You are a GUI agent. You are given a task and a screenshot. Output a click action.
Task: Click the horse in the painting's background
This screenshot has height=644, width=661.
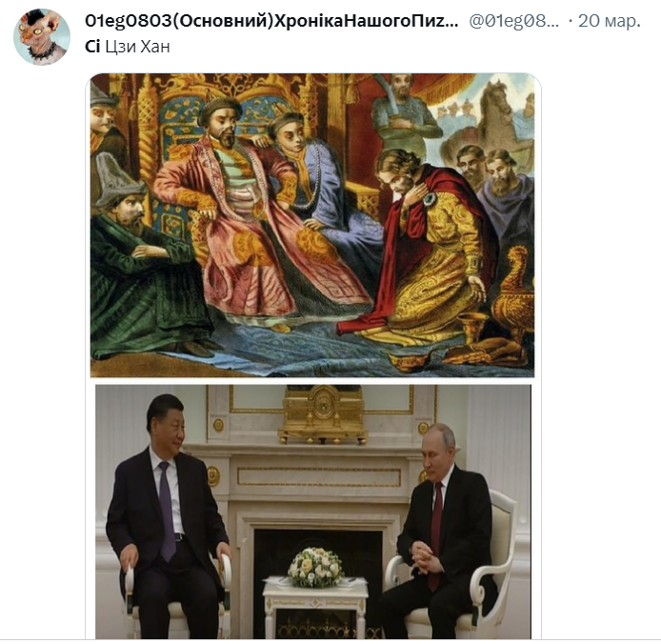coord(493,122)
